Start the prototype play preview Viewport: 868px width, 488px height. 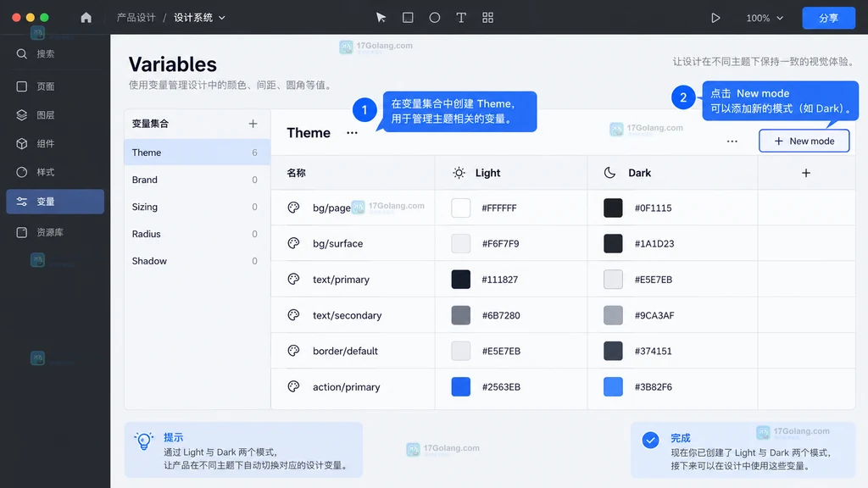715,18
